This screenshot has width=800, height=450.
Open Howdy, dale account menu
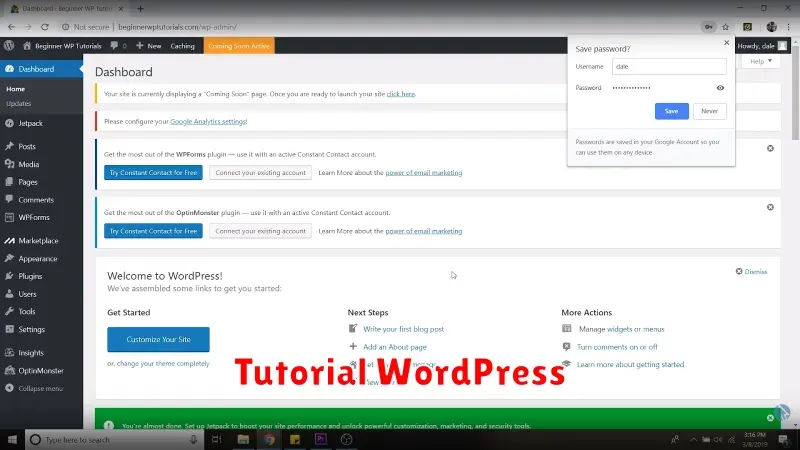pos(762,46)
